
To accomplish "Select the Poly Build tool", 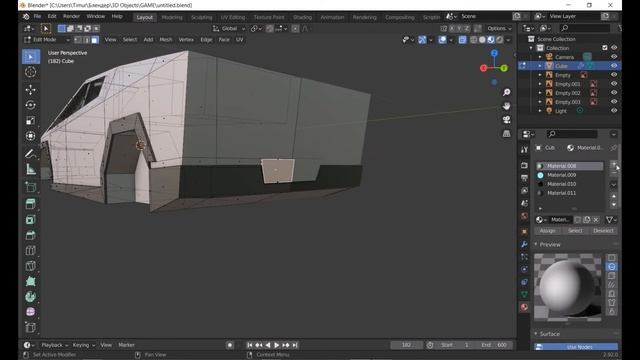I will (x=31, y=282).
